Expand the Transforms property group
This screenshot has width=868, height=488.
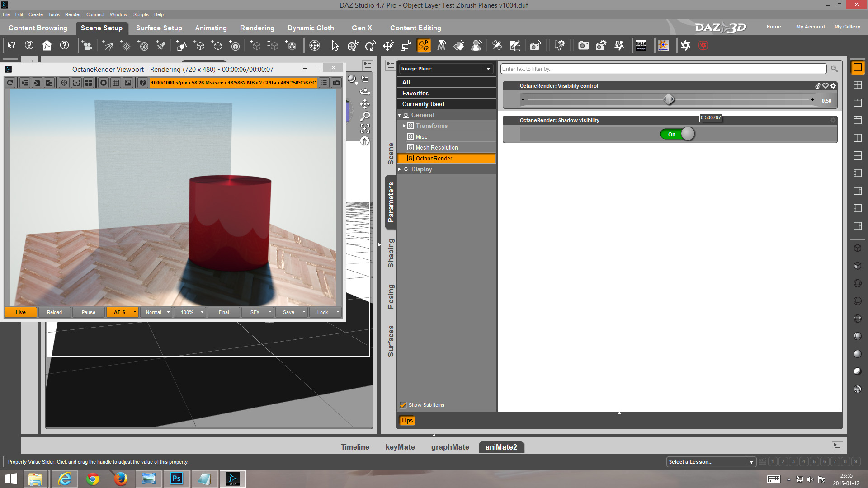pos(404,126)
